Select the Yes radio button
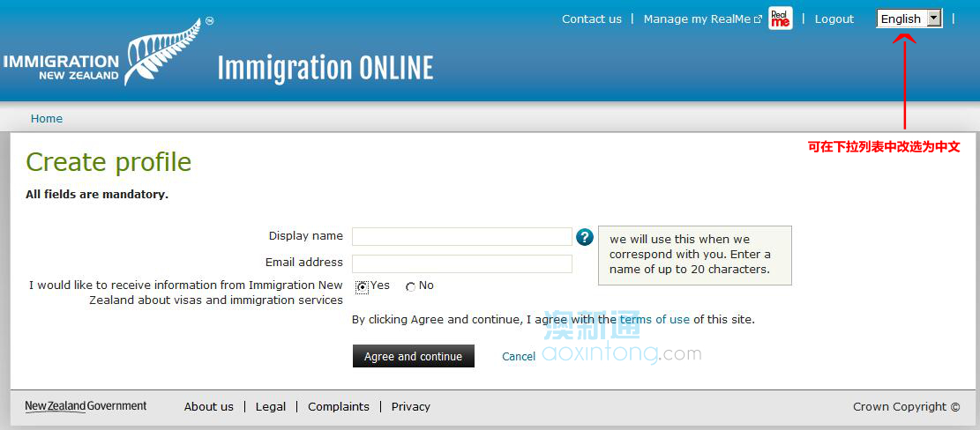Image resolution: width=980 pixels, height=430 pixels. click(x=363, y=286)
